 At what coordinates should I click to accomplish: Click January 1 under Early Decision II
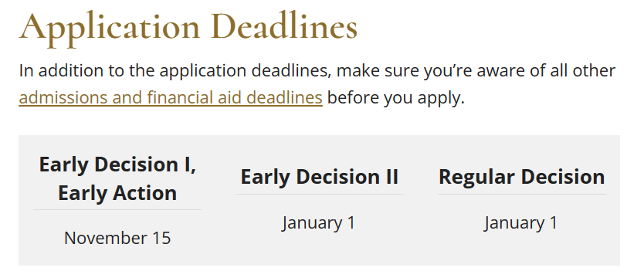(x=319, y=223)
